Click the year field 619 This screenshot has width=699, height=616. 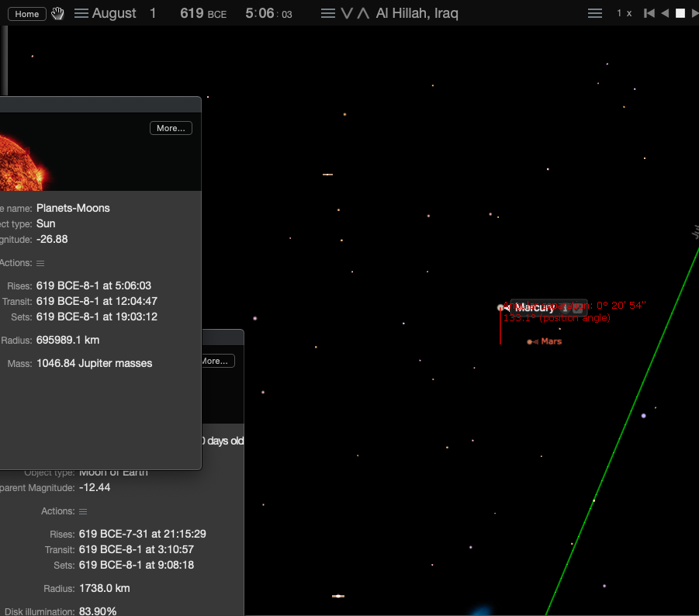192,13
